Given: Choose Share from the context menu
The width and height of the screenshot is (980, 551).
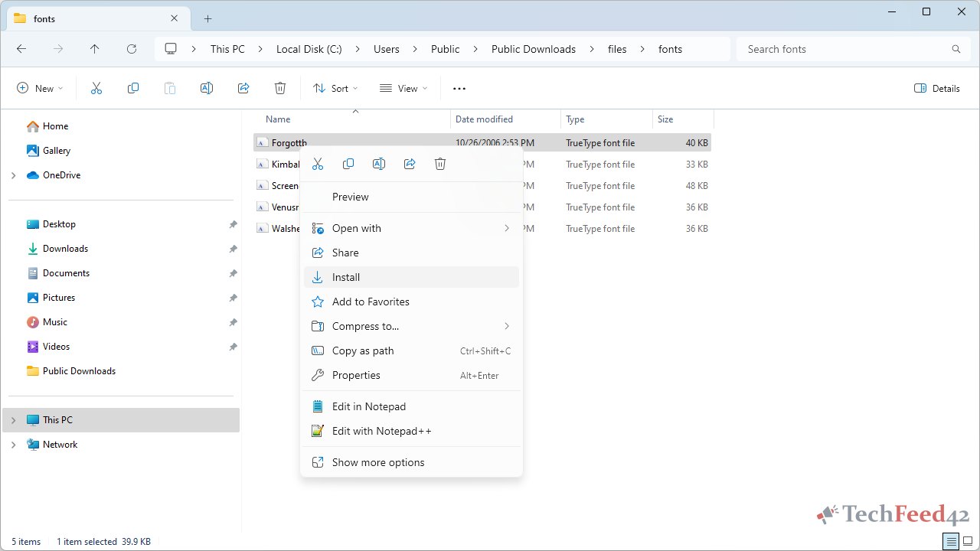Looking at the screenshot, I should 411,253.
